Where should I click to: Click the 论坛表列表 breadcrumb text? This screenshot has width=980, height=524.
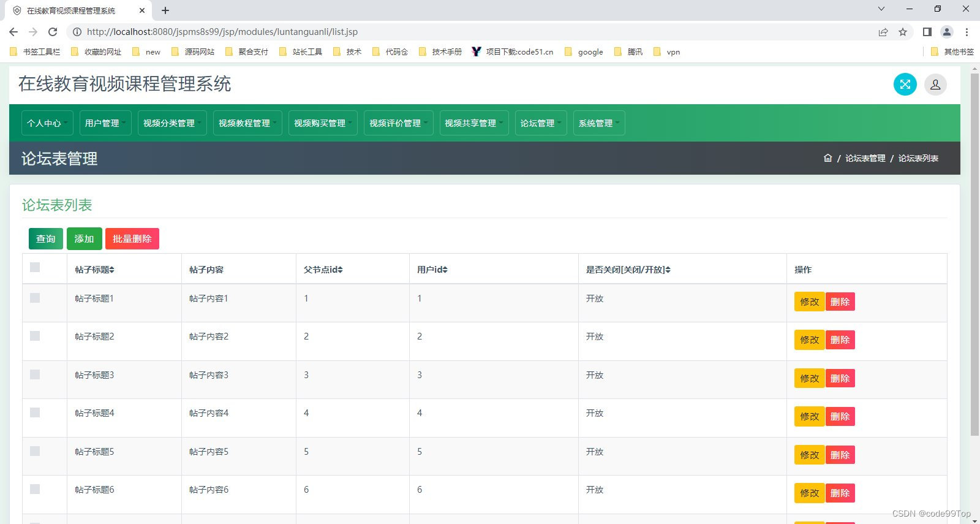pos(918,158)
